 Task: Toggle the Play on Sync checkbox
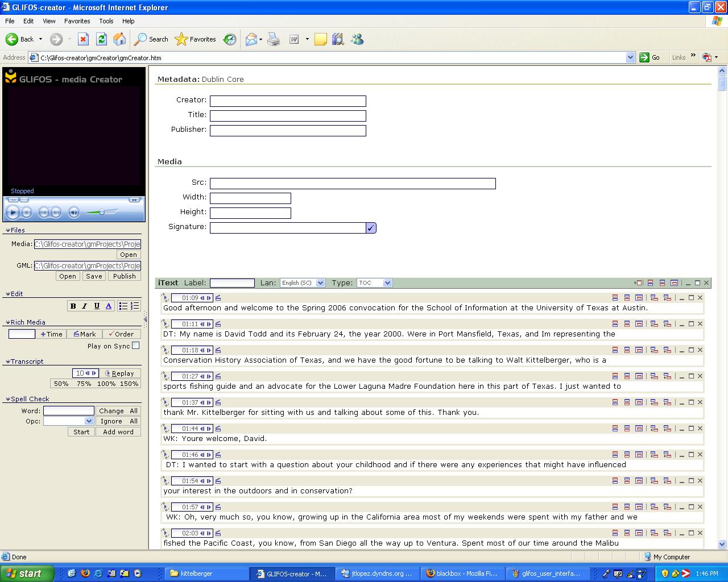(x=135, y=346)
